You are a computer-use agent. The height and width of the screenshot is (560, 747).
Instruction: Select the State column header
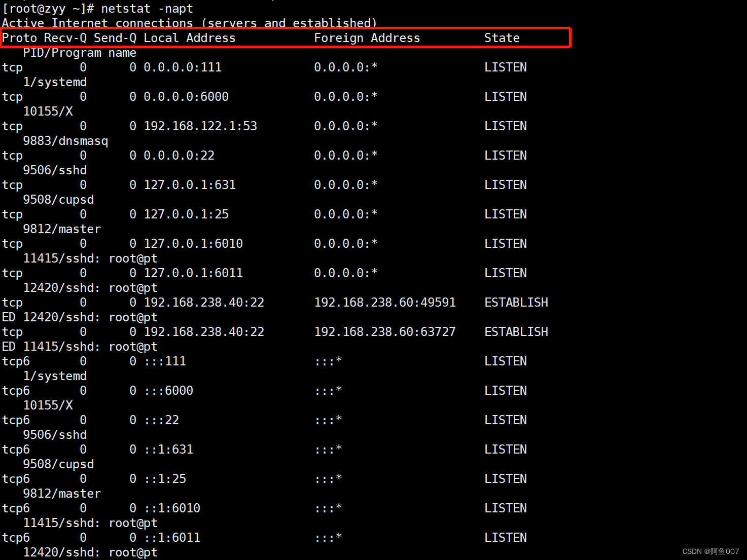point(502,38)
